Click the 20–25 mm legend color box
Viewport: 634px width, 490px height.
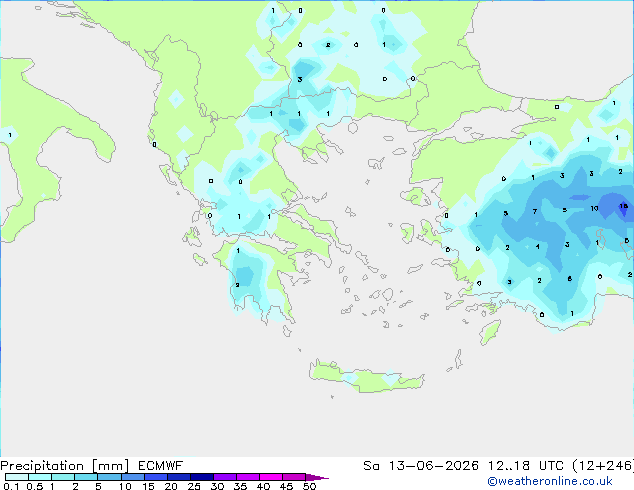coord(179,477)
